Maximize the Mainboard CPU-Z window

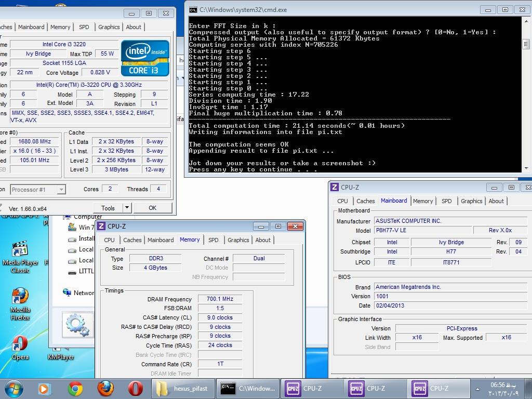pos(511,187)
